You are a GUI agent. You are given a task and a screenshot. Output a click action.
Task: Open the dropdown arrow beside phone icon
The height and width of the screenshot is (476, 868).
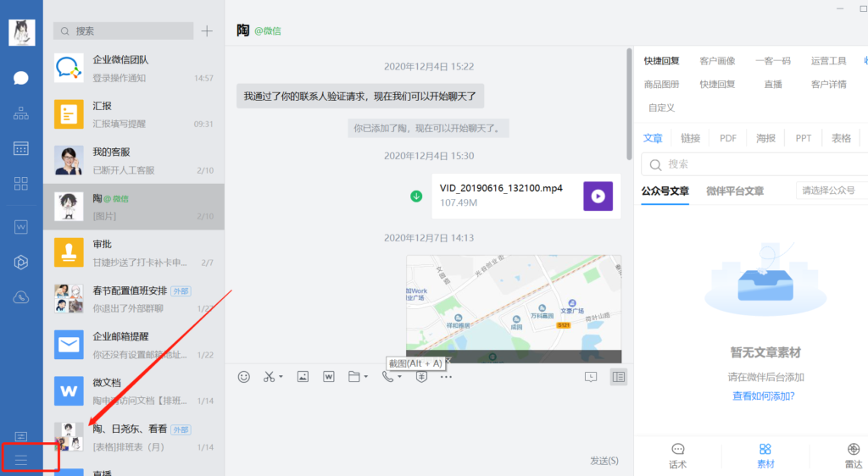[x=400, y=377]
